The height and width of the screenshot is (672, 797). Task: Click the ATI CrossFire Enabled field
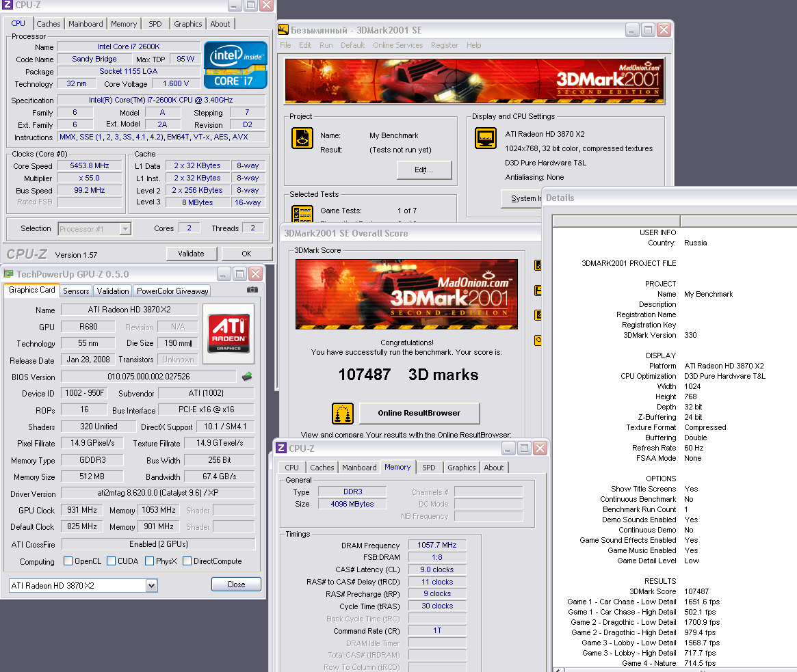[159, 544]
